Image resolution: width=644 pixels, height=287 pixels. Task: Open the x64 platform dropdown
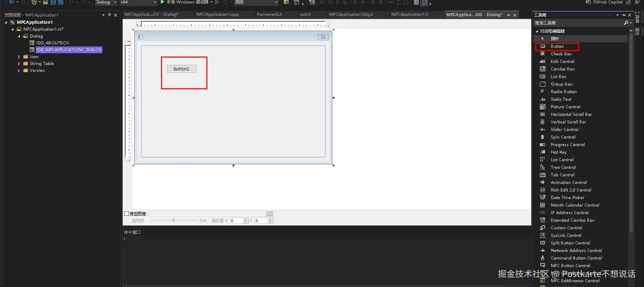(x=138, y=2)
